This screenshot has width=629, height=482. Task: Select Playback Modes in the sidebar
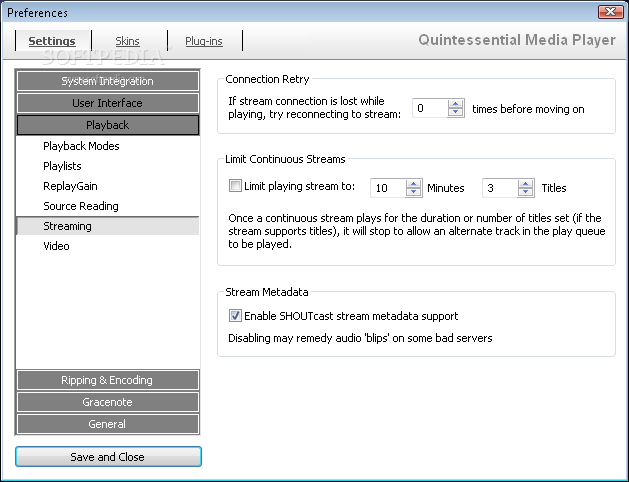[x=108, y=146]
